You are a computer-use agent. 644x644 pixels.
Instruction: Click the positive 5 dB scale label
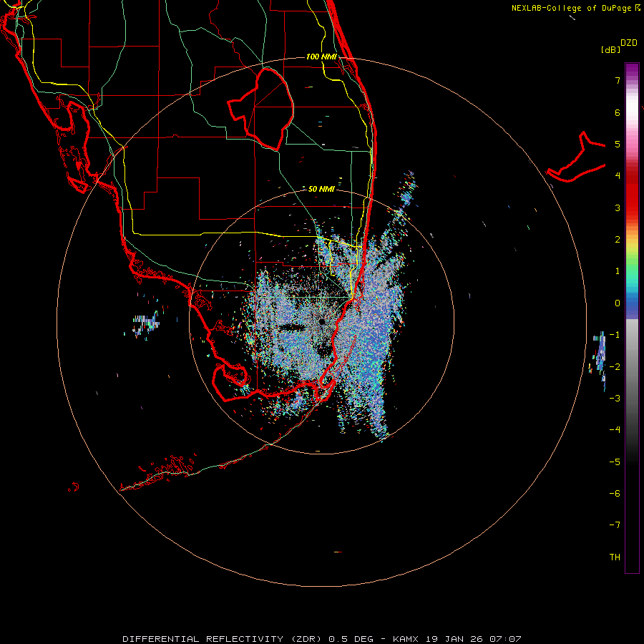click(618, 144)
